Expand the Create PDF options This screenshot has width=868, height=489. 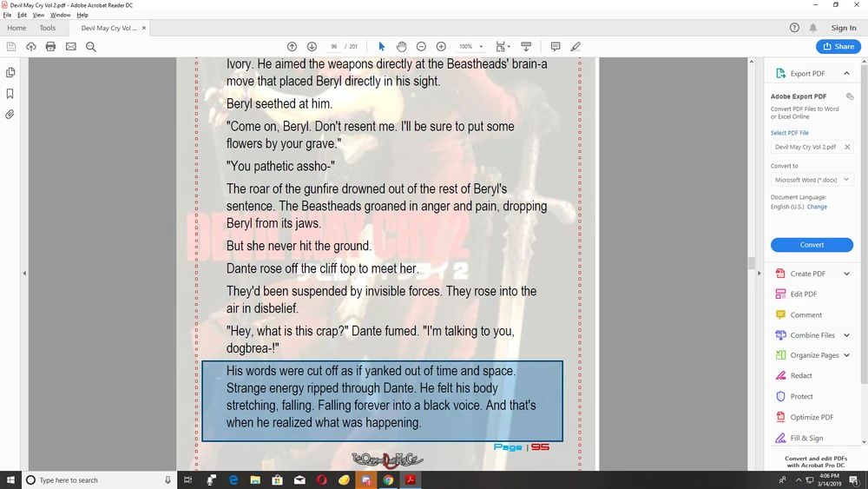pyautogui.click(x=847, y=274)
